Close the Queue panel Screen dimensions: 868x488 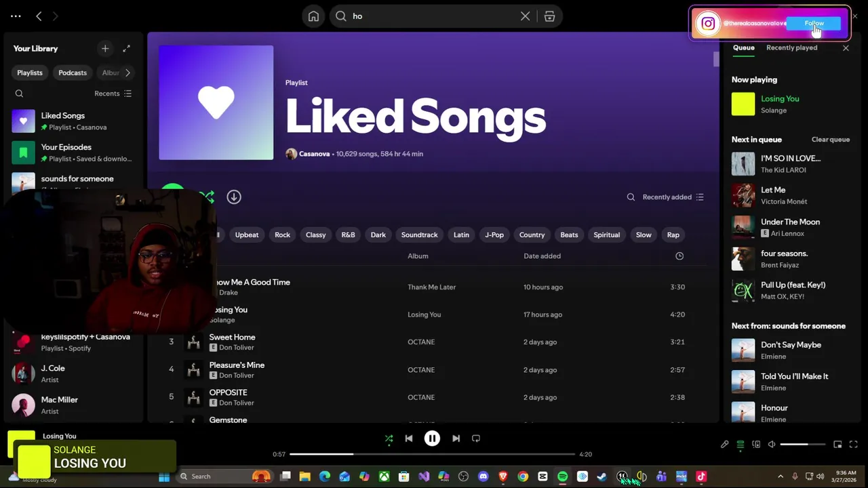(x=846, y=48)
